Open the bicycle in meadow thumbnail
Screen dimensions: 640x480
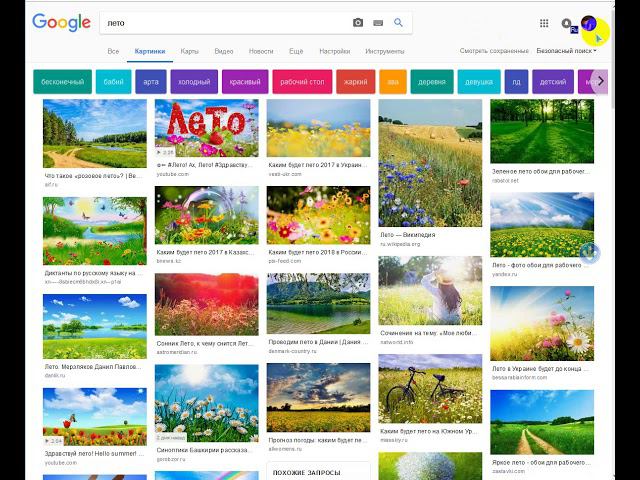[x=430, y=389]
